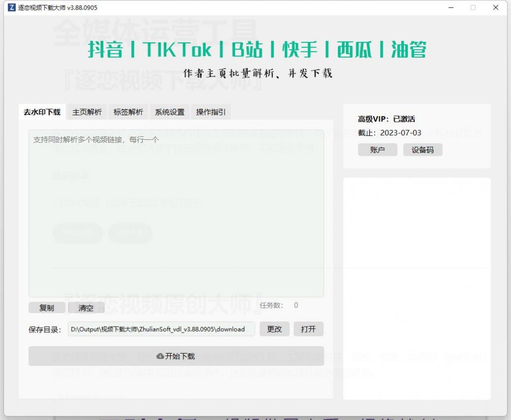Close the 逐恋视频下载大师 window

(496, 7)
